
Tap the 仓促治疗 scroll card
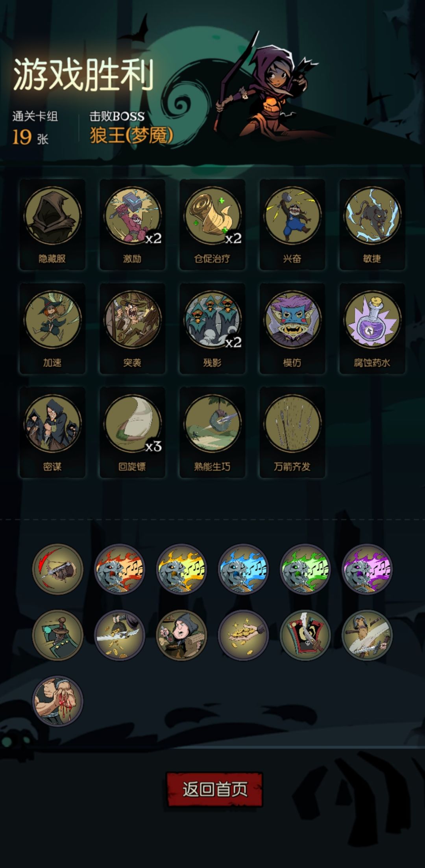click(x=212, y=224)
